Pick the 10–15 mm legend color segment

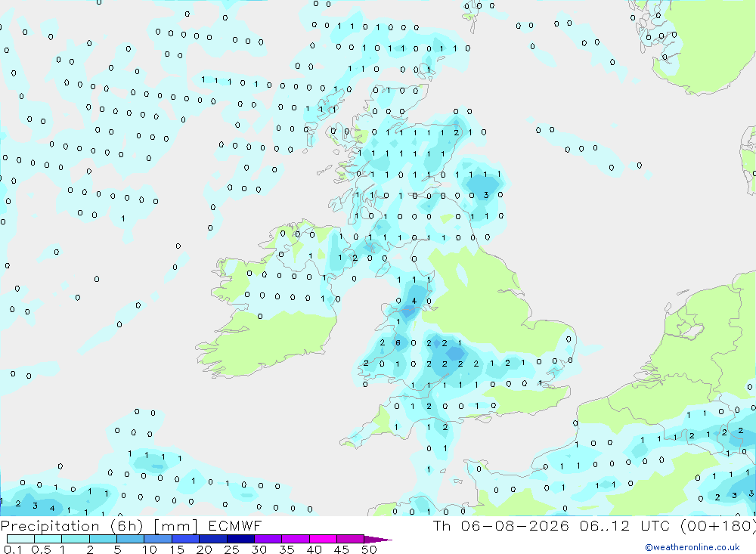(x=158, y=539)
